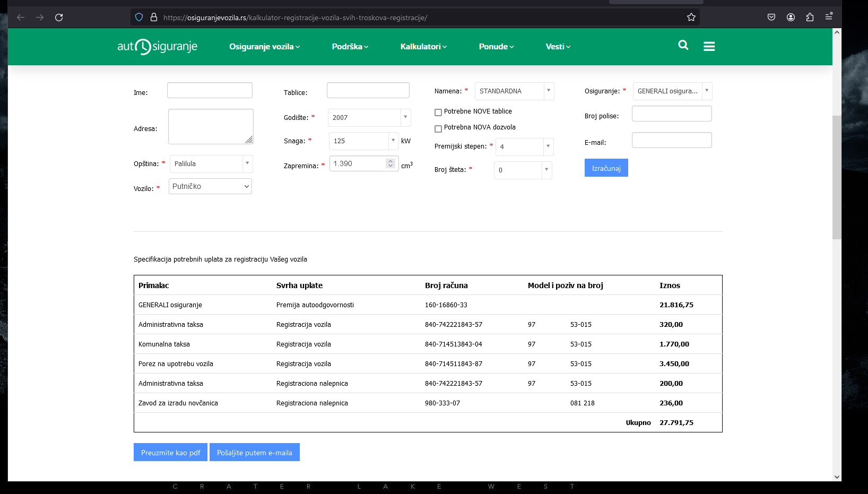Open site search magnifier icon
The image size is (868, 494).
coord(683,46)
